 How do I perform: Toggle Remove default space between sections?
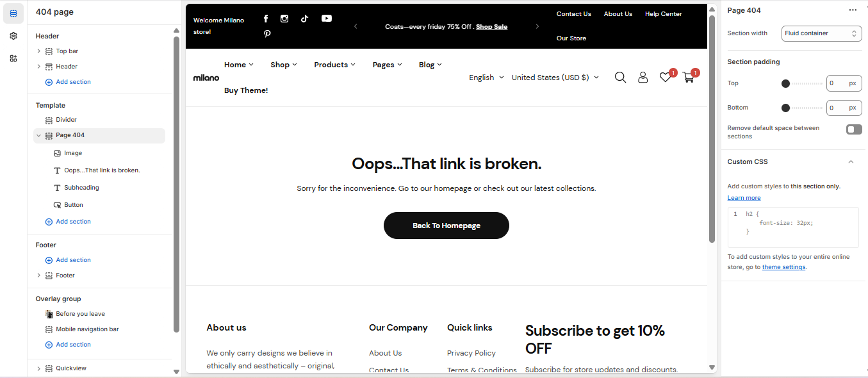coord(854,129)
